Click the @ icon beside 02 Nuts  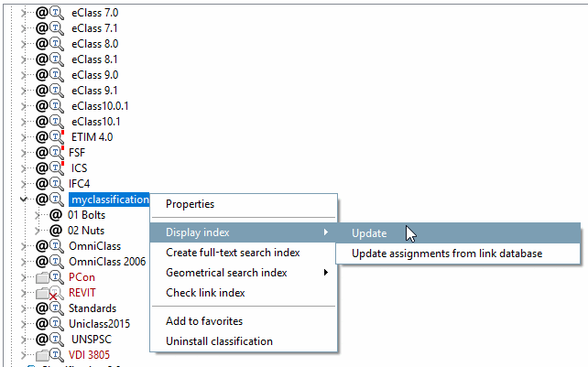pyautogui.click(x=56, y=231)
